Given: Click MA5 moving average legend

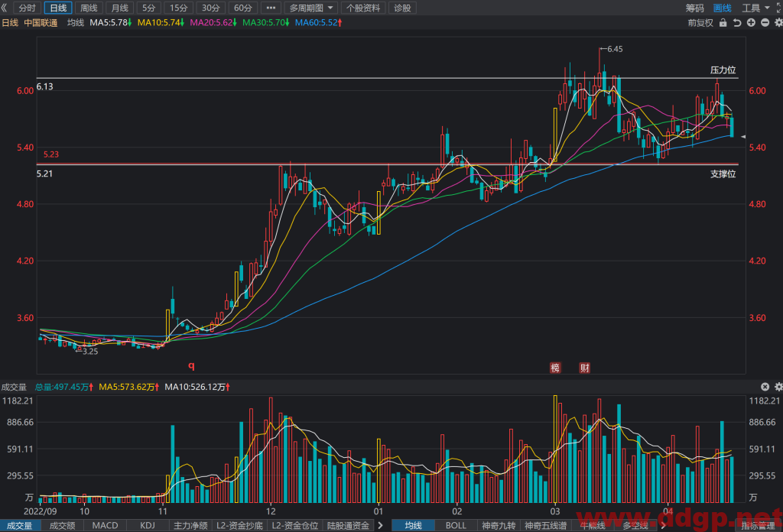Looking at the screenshot, I should [x=110, y=22].
